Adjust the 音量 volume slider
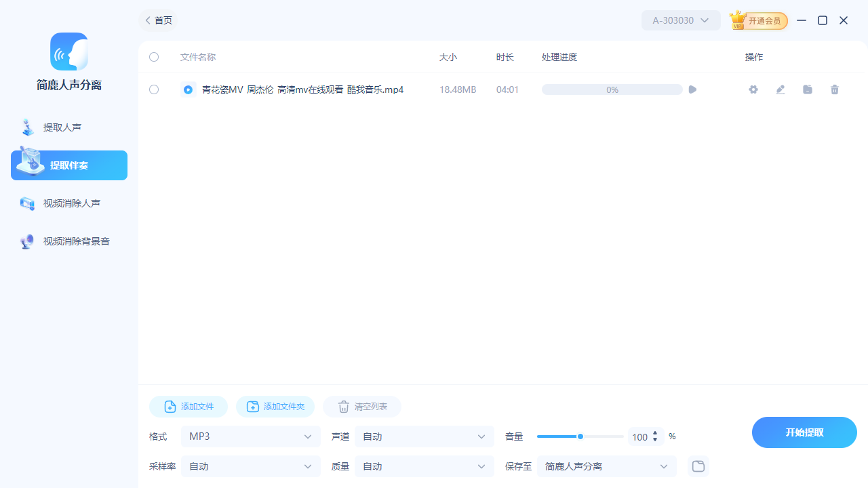Viewport: 868px width, 488px height. point(580,436)
